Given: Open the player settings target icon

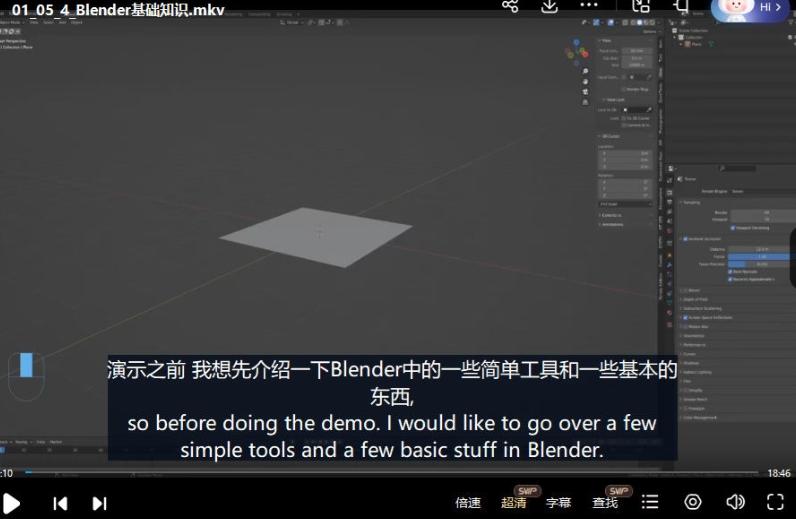Looking at the screenshot, I should point(692,502).
